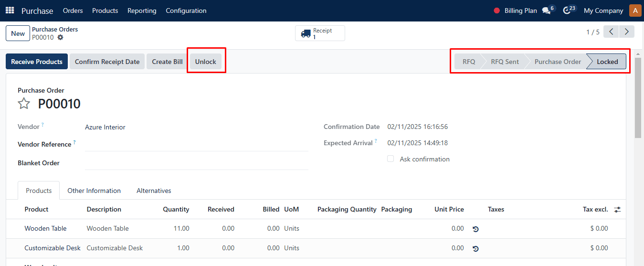644x266 pixels.
Task: Click the Purchase app title
Action: [x=37, y=11]
